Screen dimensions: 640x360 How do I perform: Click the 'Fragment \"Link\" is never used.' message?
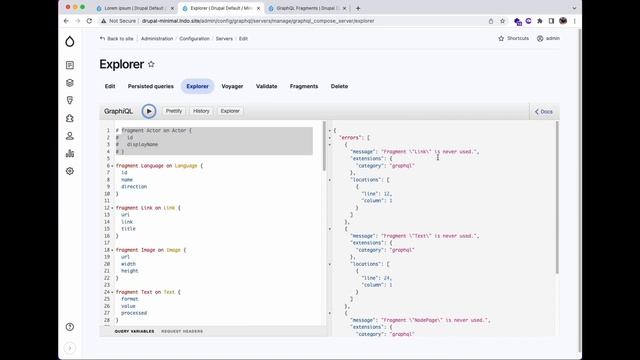coord(430,151)
